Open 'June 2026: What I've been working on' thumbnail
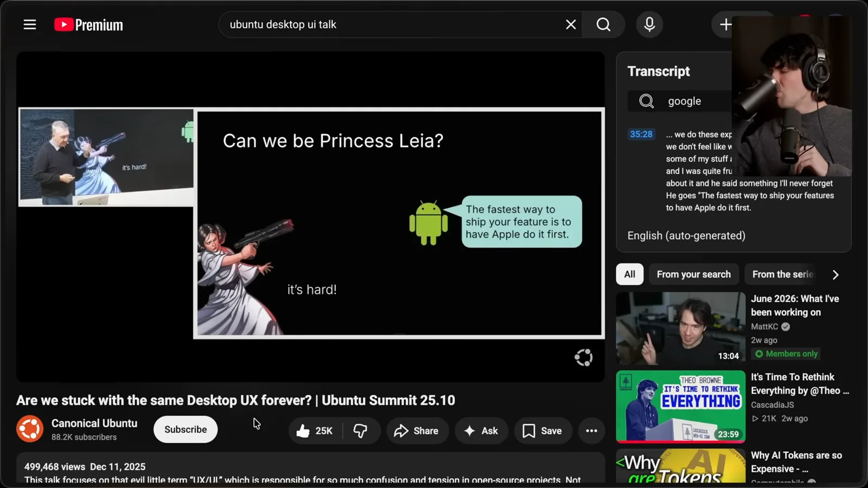The width and height of the screenshot is (868, 488). (x=681, y=329)
